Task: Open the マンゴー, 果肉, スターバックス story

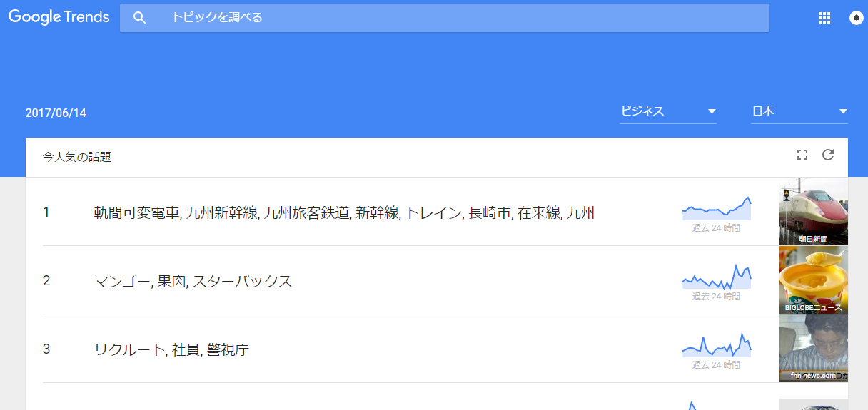Action: [193, 281]
